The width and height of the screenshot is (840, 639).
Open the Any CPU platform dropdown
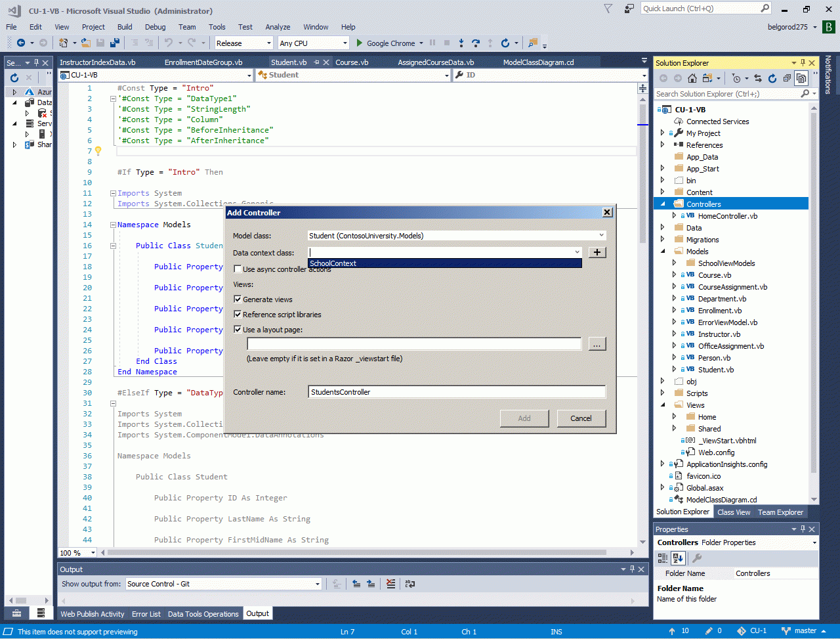coord(345,43)
